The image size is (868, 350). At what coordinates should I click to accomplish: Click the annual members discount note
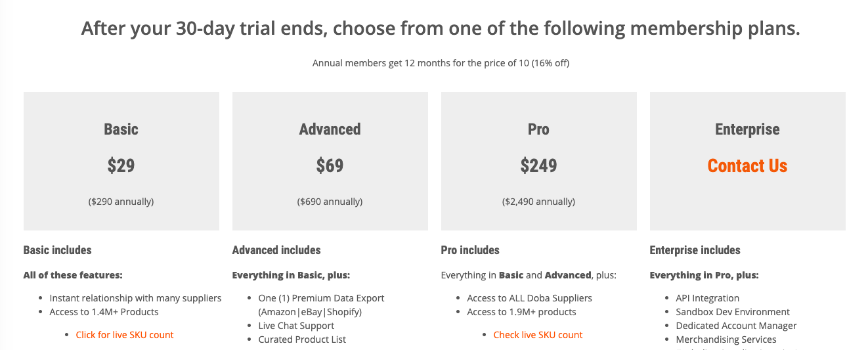coord(441,63)
